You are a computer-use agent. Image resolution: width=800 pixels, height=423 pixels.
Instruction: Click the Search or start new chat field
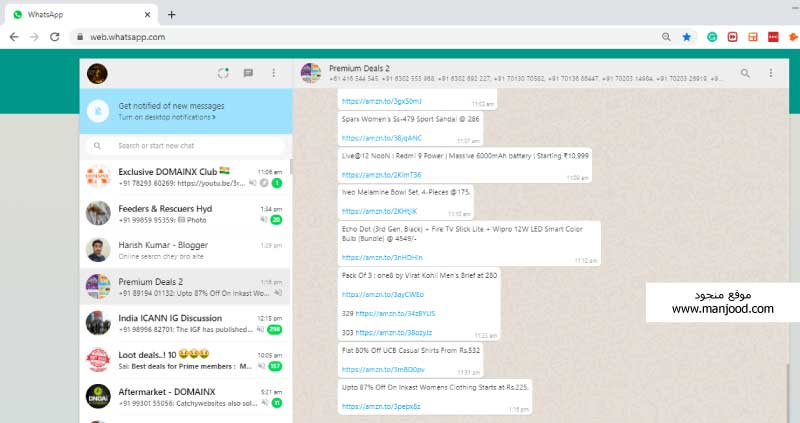(186, 146)
